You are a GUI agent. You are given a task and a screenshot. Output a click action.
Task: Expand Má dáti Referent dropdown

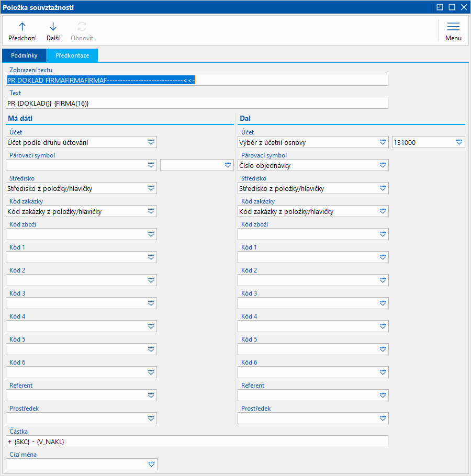tap(151, 395)
